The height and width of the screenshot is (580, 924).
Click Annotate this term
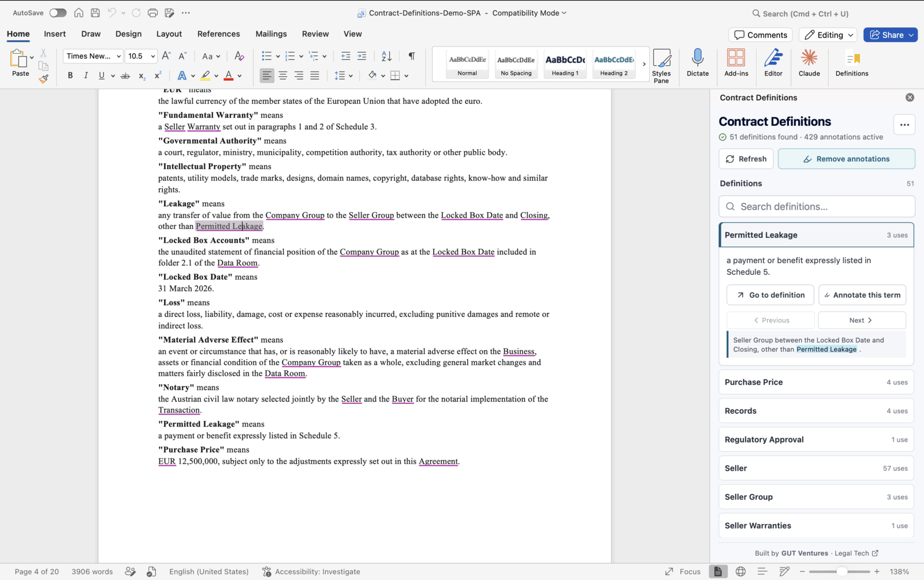(862, 295)
